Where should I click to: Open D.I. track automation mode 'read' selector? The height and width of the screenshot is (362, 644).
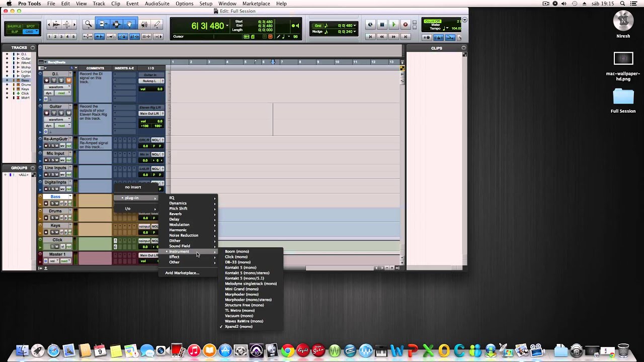(x=63, y=93)
